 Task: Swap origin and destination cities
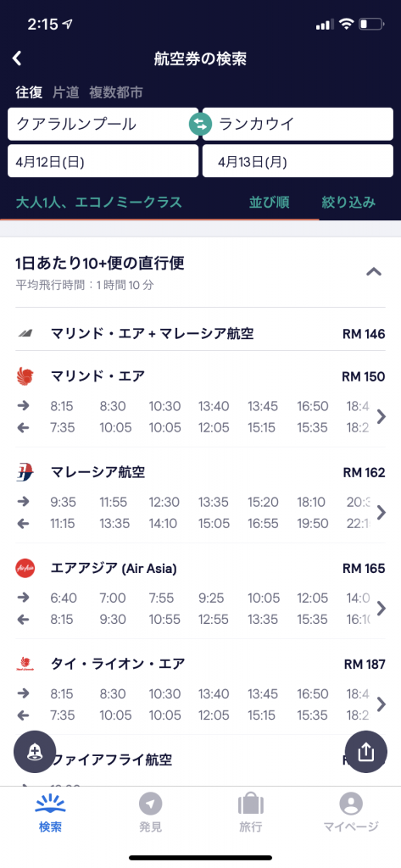pos(200,124)
